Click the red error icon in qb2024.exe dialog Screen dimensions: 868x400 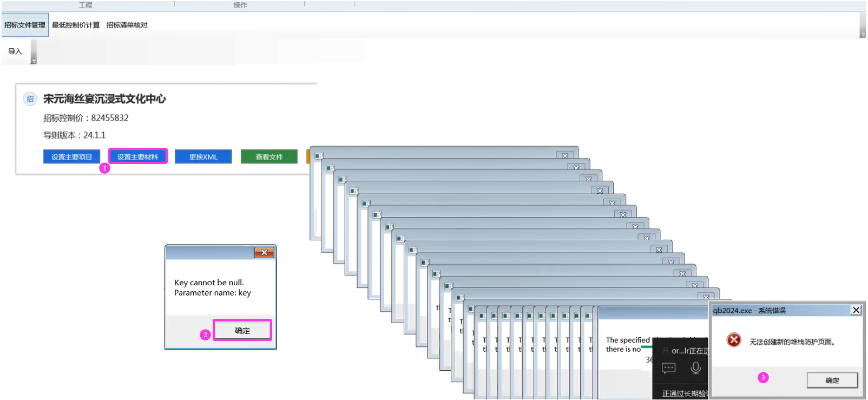734,340
